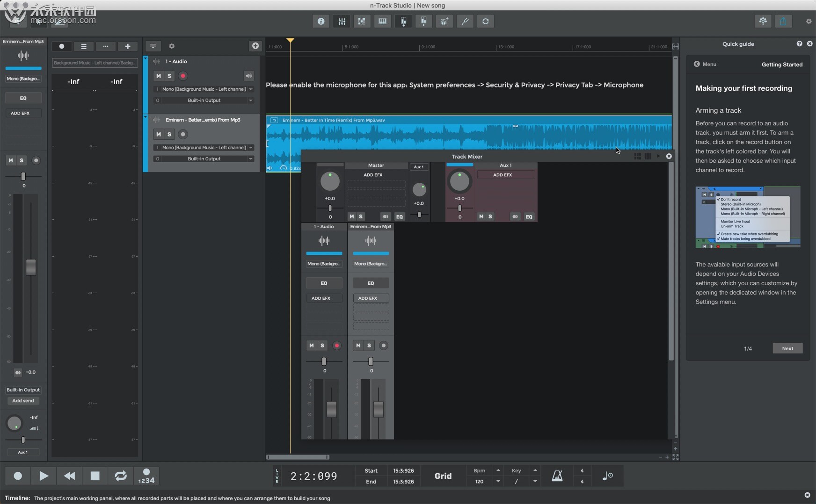This screenshot has height=504, width=816.
Task: Switch Track Mixer to grid layout icon
Action: [637, 156]
